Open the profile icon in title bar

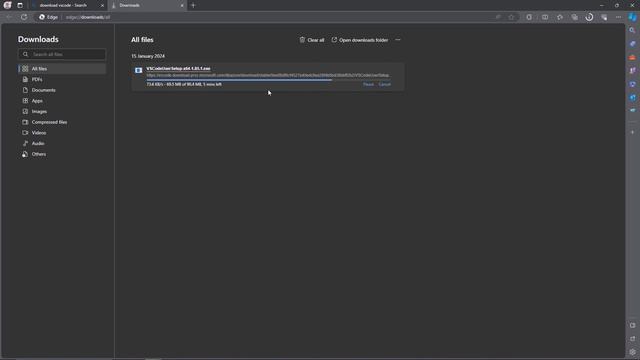point(7,5)
